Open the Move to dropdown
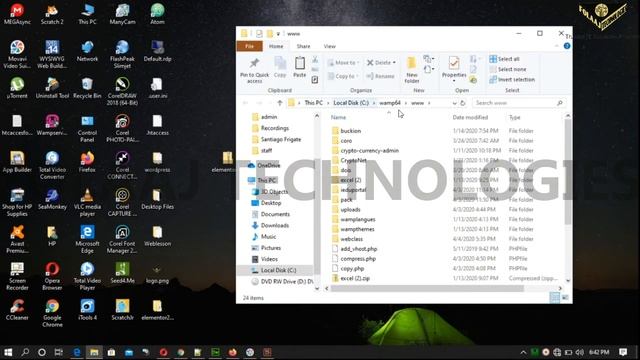This screenshot has height=360, width=640. pyautogui.click(x=343, y=63)
